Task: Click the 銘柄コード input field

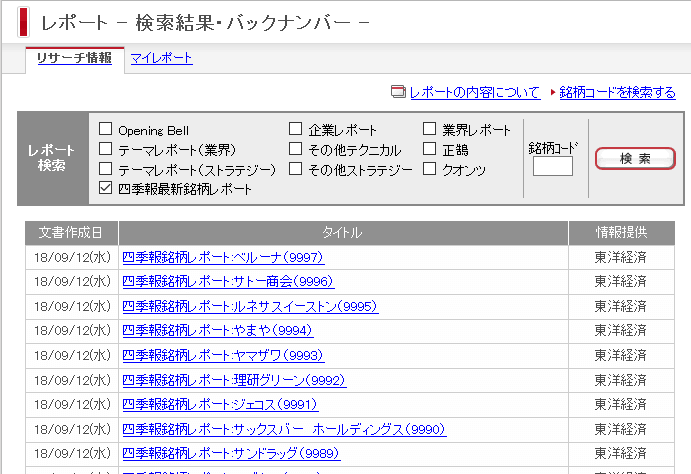Action: (x=552, y=167)
